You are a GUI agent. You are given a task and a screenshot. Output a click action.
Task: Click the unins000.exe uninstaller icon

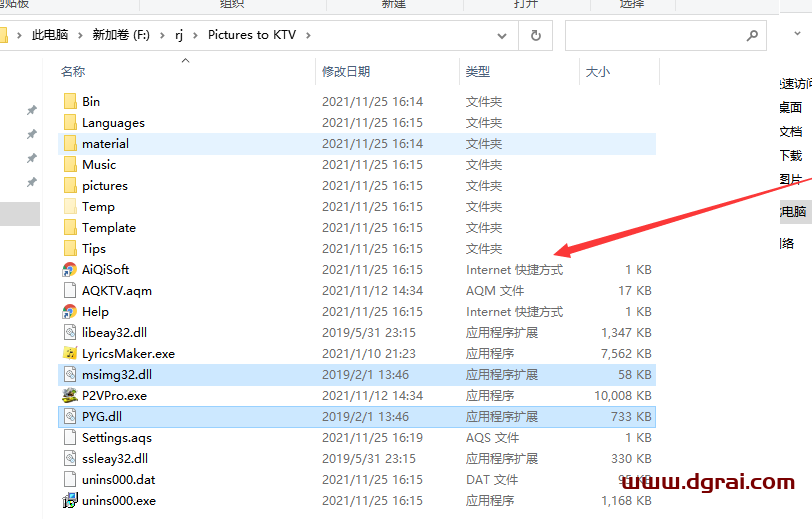pyautogui.click(x=70, y=500)
